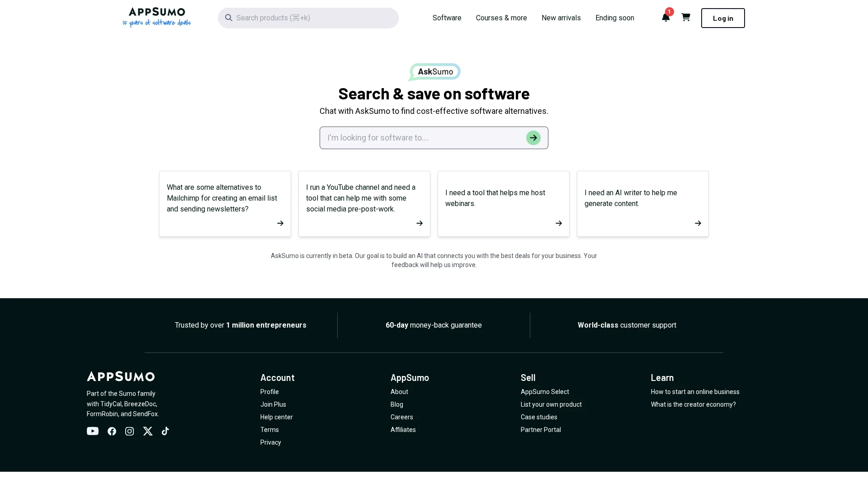Open AppSumo Facebook page
Image resolution: width=868 pixels, height=488 pixels.
pos(112,431)
